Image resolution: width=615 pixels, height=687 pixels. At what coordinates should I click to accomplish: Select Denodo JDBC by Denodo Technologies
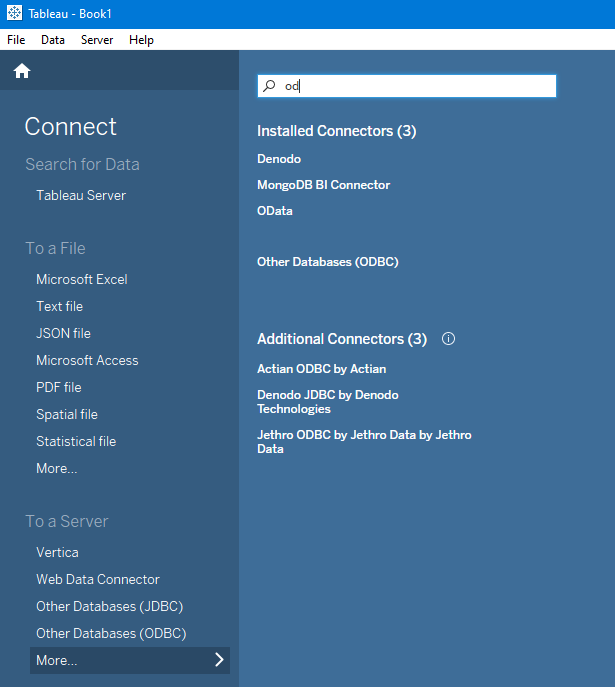(328, 402)
